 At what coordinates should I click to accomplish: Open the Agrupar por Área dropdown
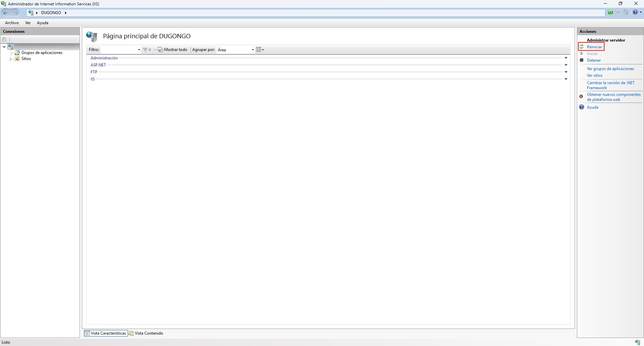[253, 50]
